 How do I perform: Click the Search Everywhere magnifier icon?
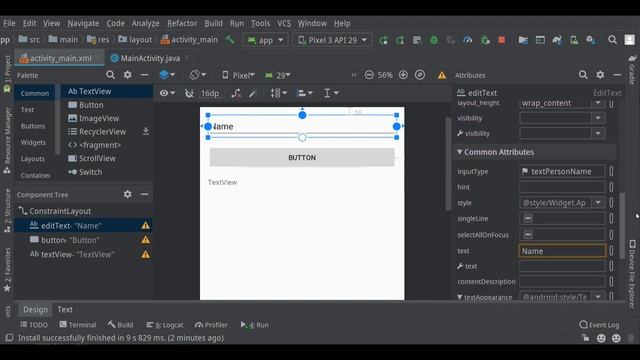[x=612, y=40]
